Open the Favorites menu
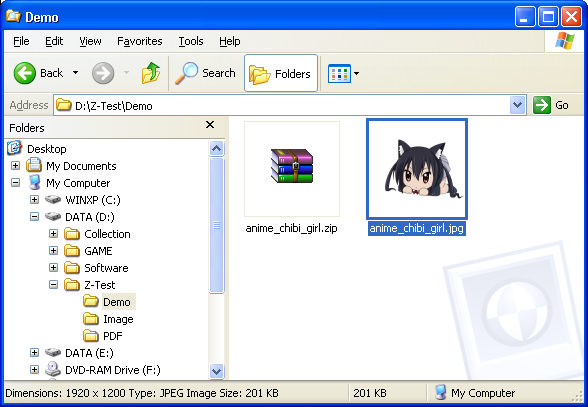Viewport: 588px width, 407px height. coord(140,41)
